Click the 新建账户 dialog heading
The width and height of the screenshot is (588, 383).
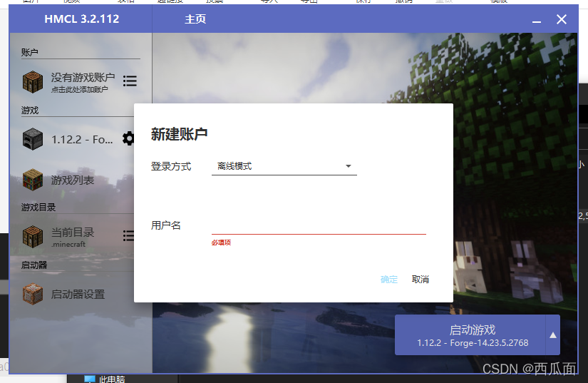tap(179, 134)
